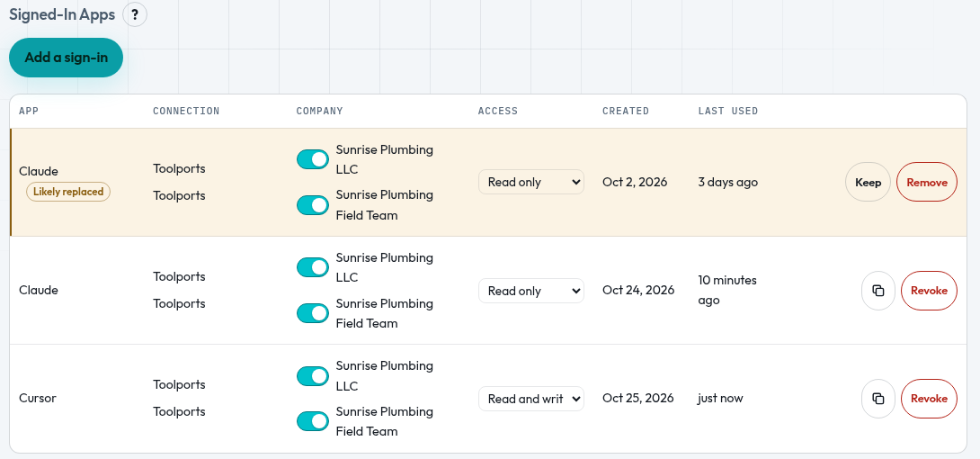
Task: Click the Signed-In Apps heading
Action: (x=62, y=15)
